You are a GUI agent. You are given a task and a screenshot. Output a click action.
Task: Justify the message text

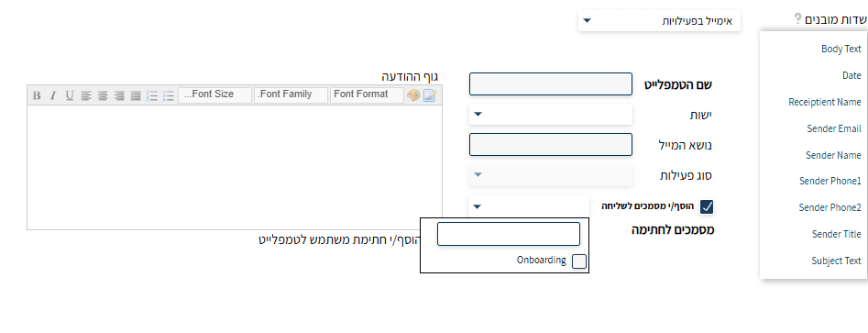pos(136,95)
